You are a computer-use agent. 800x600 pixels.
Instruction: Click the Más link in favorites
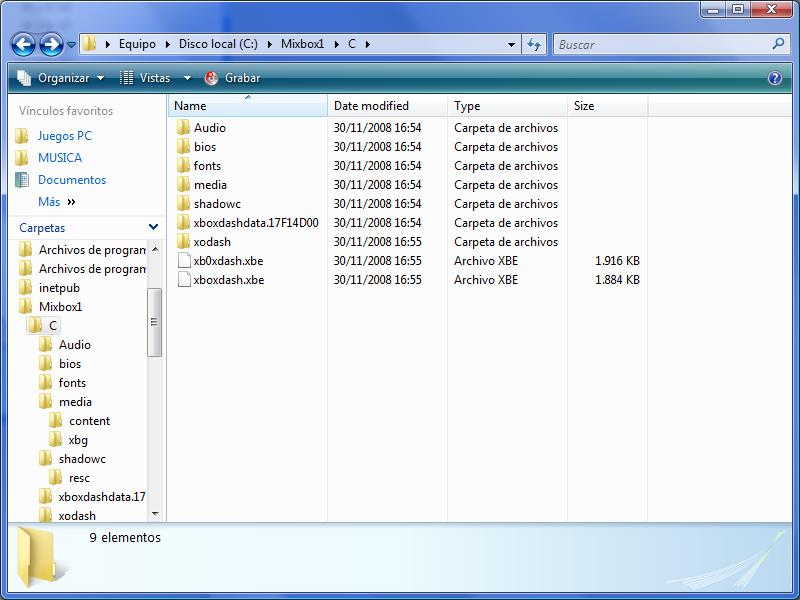click(x=49, y=202)
